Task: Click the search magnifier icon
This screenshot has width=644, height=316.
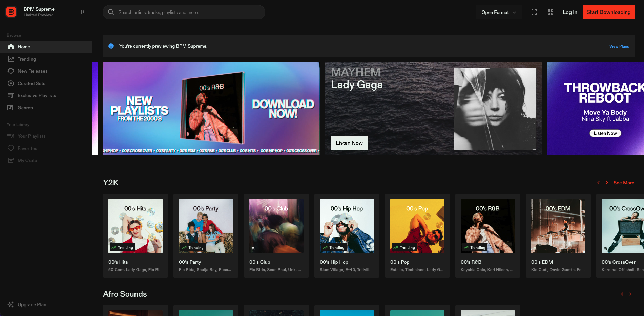Action: [111, 12]
